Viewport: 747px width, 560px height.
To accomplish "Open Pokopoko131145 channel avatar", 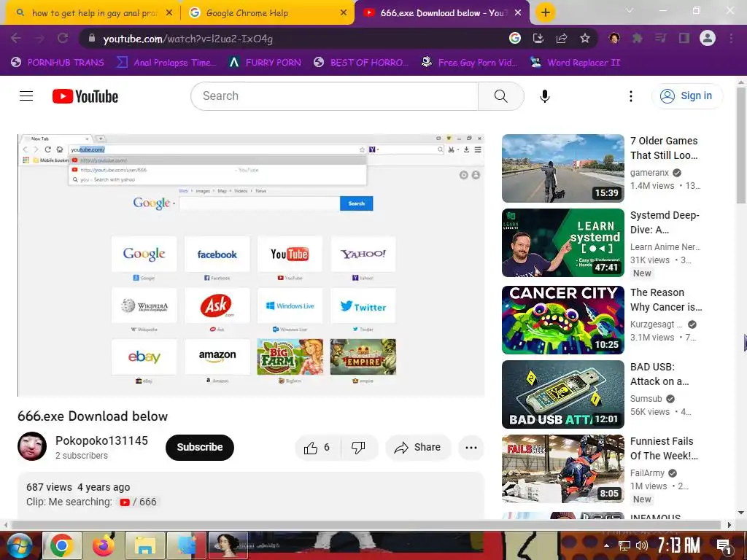I will (x=32, y=446).
